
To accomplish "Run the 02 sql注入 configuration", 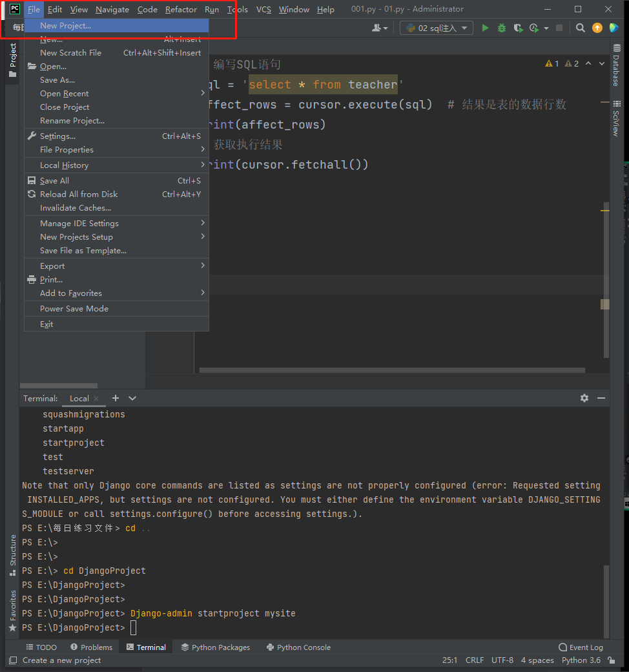I will pyautogui.click(x=485, y=28).
